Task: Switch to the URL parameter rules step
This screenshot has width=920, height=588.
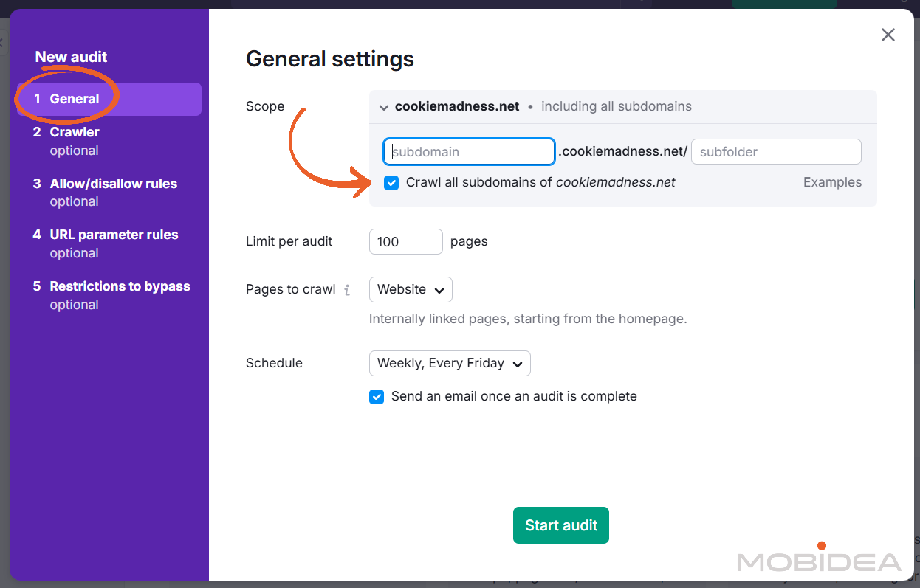Action: tap(113, 235)
